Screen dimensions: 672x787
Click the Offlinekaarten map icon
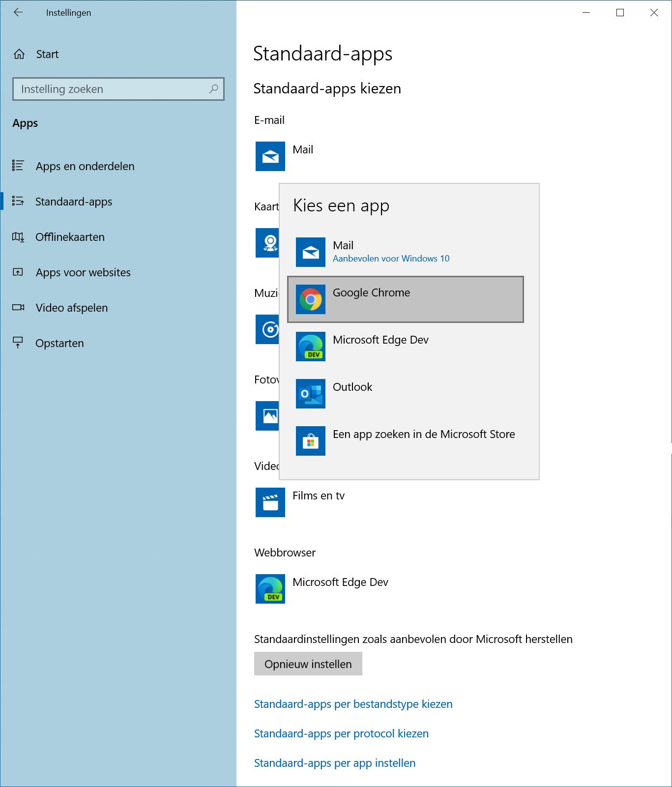click(x=18, y=237)
